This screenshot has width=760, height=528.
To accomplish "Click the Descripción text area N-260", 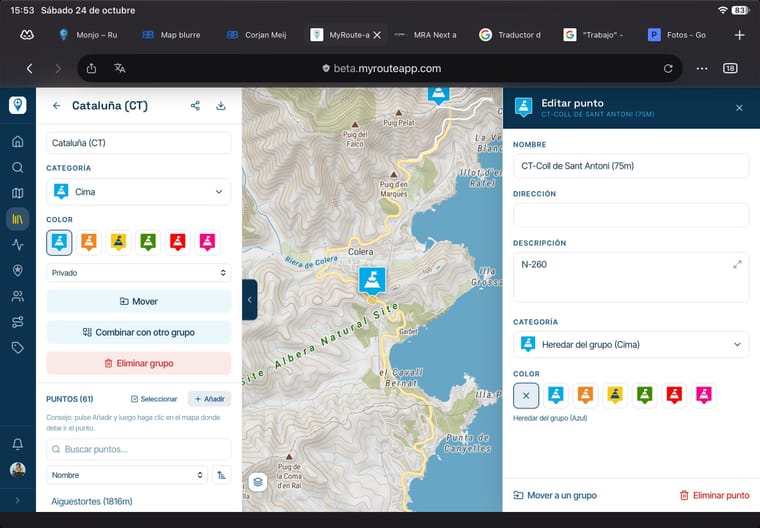I will pyautogui.click(x=631, y=277).
